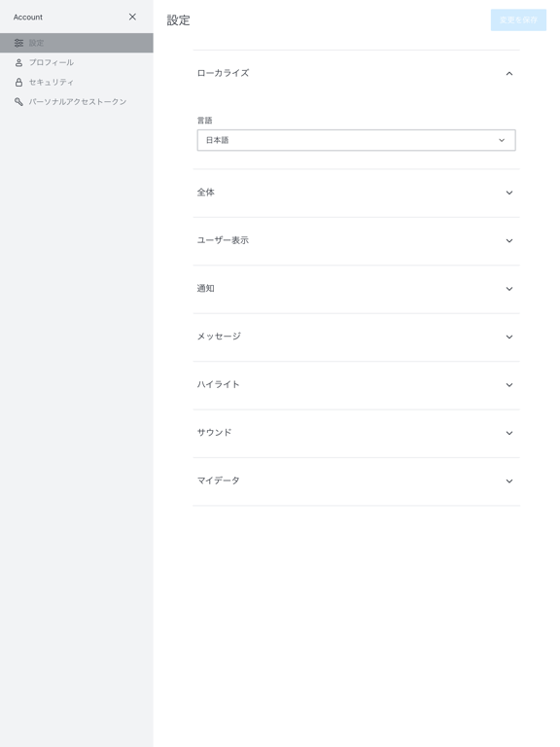
Task: Open the セキュリティ sidebar item
Action: [x=77, y=82]
